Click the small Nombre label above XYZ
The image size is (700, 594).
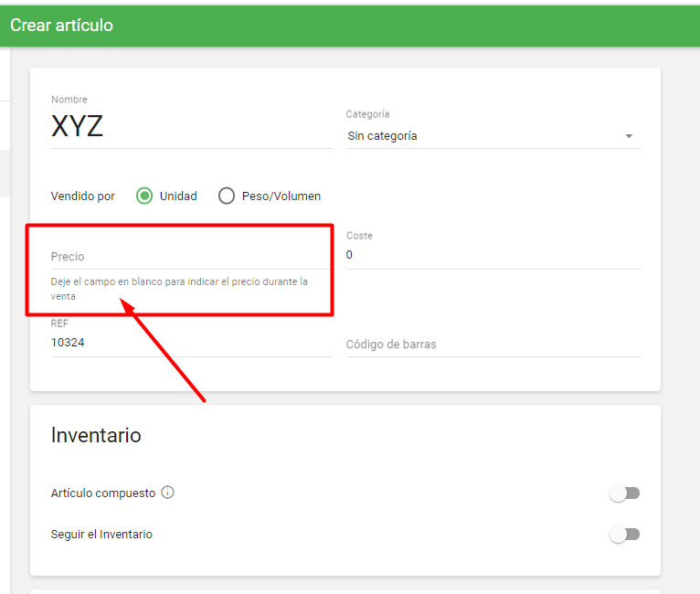coord(69,100)
